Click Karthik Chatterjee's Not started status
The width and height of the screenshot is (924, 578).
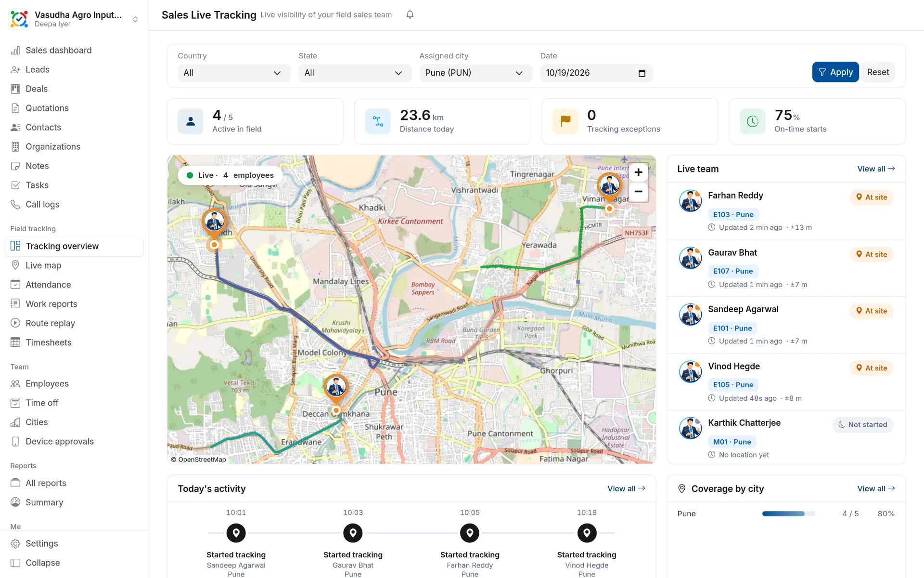[862, 425]
